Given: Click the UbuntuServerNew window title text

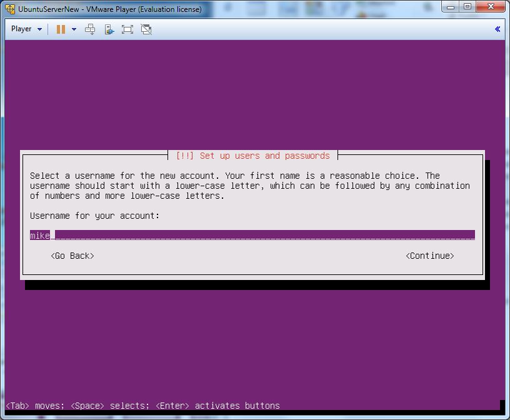Looking at the screenshot, I should [109, 9].
